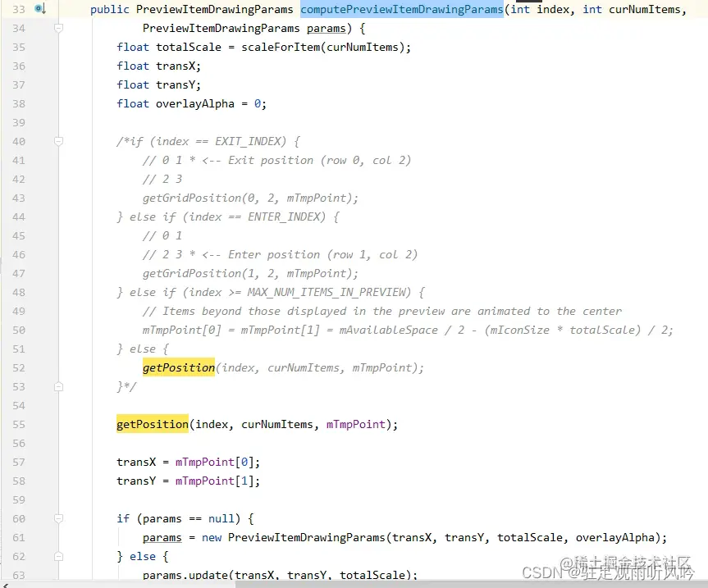This screenshot has height=588, width=708.
Task: Collapse the comment block fold marker at line 40
Action: [x=58, y=141]
